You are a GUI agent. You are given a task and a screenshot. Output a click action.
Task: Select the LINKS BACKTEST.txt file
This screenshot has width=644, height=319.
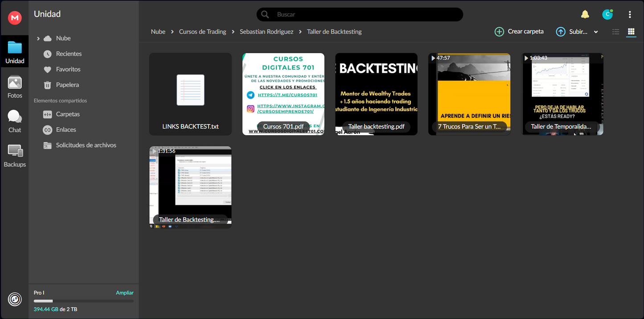point(190,94)
